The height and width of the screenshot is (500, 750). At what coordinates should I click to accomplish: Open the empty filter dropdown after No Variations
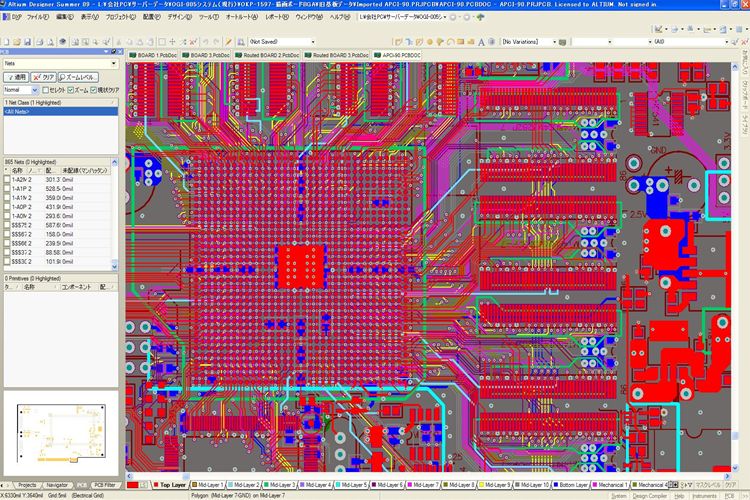coord(609,42)
